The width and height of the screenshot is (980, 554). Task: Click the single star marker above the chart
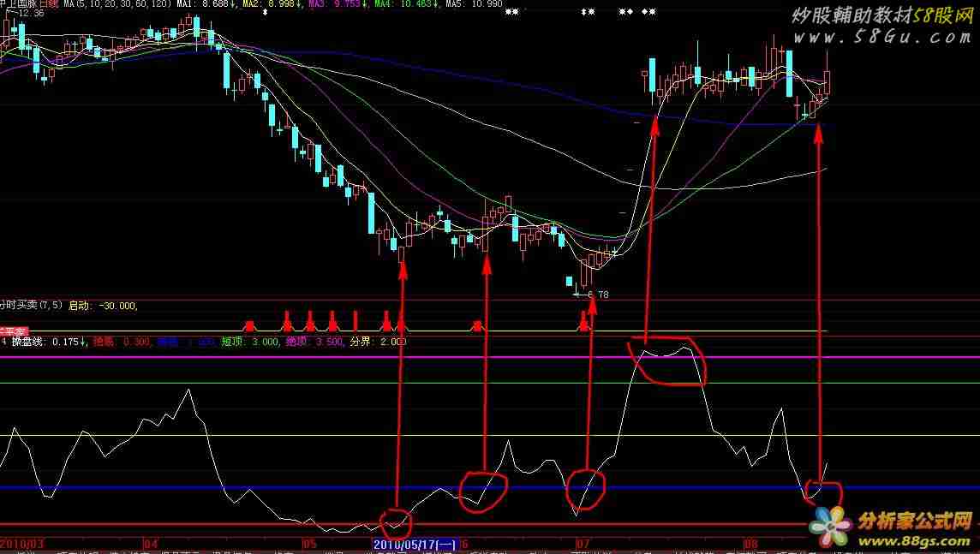(x=265, y=12)
